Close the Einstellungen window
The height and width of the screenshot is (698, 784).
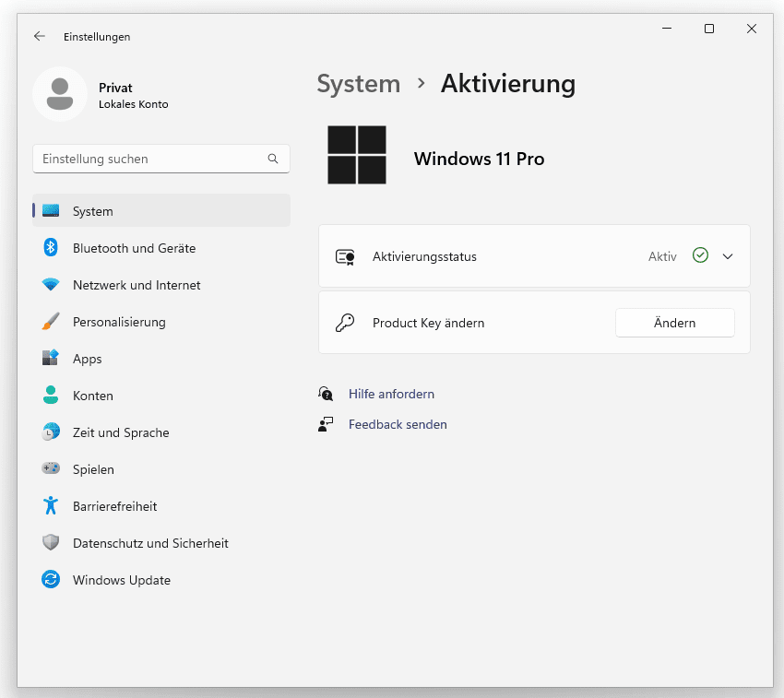point(752,29)
